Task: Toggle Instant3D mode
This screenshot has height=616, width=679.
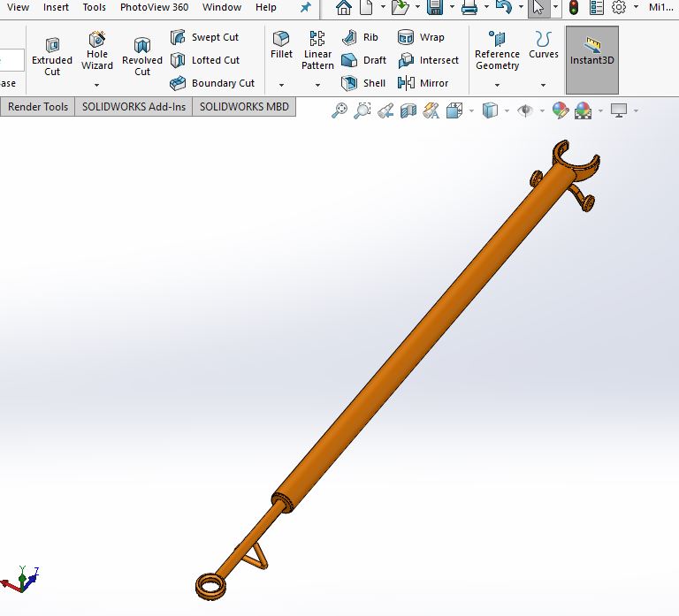Action: [592, 60]
